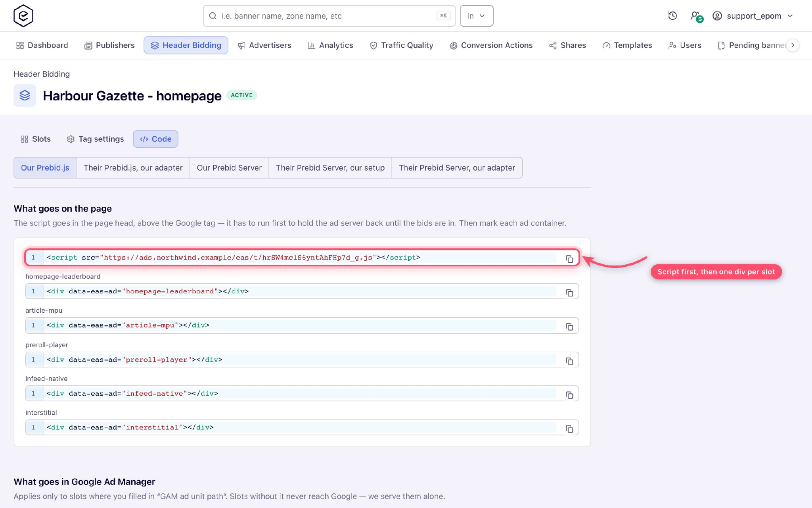812x508 pixels.
Task: Open Pending banners
Action: tap(752, 45)
